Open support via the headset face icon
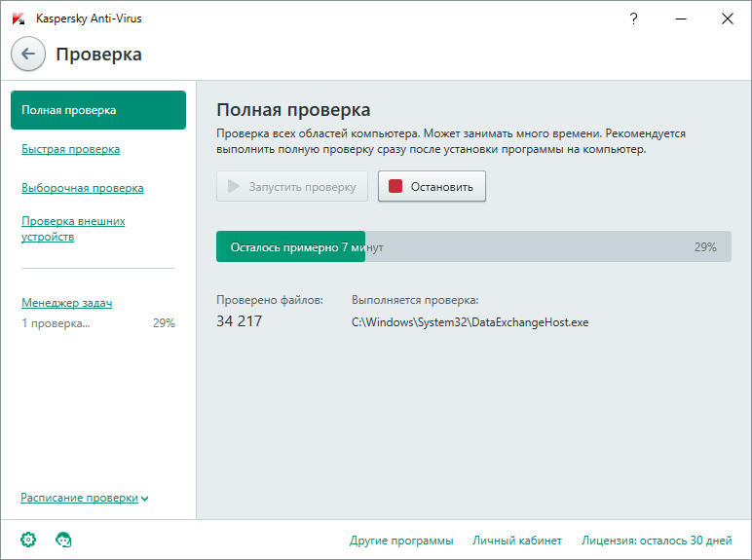752x560 pixels. tap(63, 540)
